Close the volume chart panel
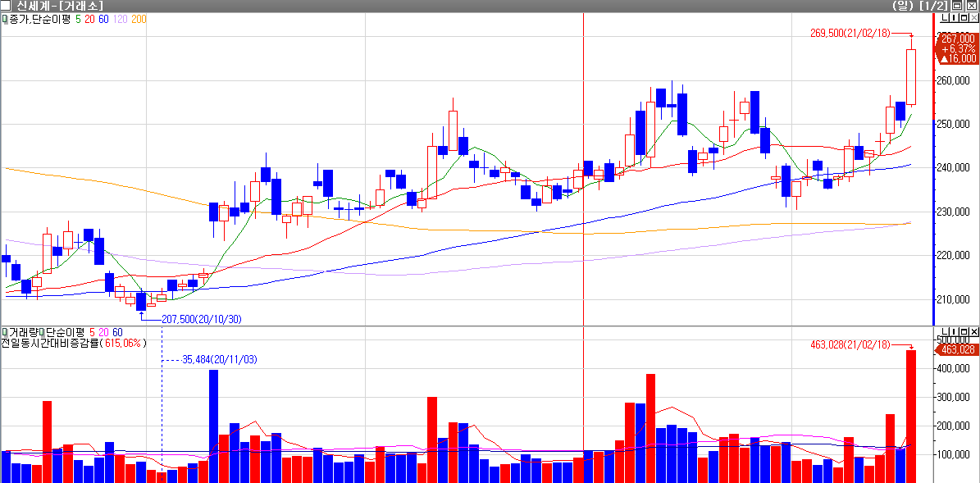 pyautogui.click(x=973, y=331)
